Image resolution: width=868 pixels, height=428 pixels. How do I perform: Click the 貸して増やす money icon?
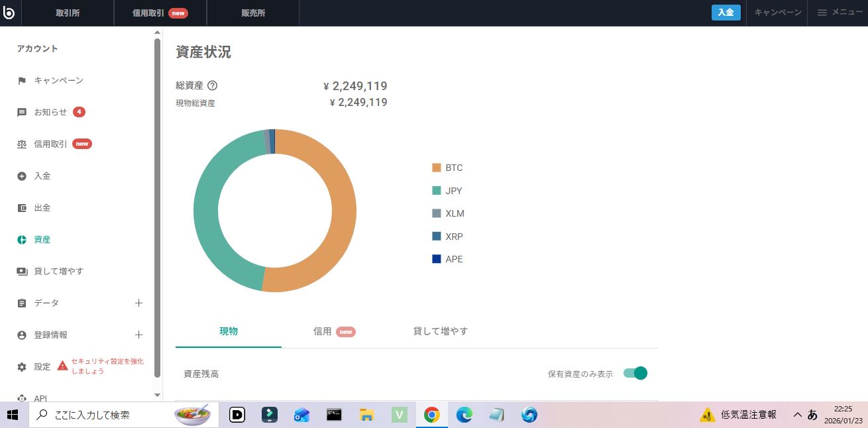22,272
